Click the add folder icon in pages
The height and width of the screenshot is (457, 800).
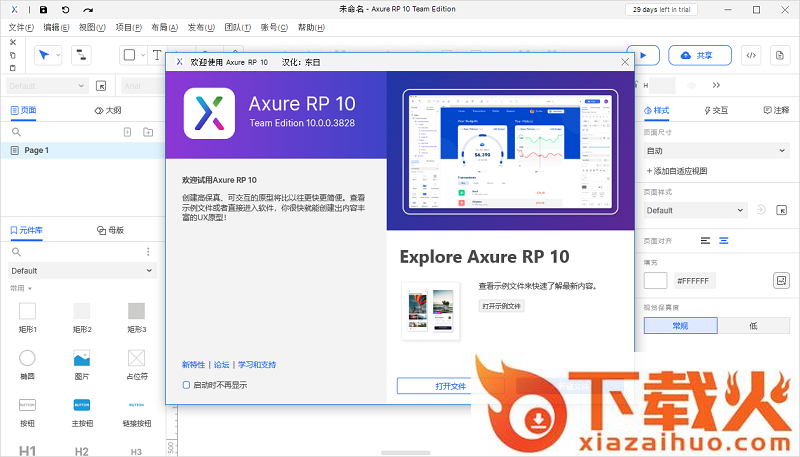click(x=148, y=132)
